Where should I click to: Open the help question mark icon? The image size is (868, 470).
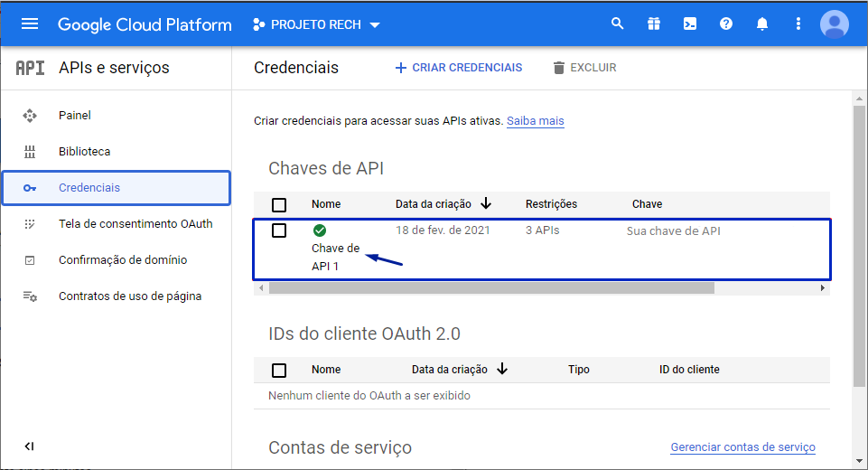tap(726, 24)
